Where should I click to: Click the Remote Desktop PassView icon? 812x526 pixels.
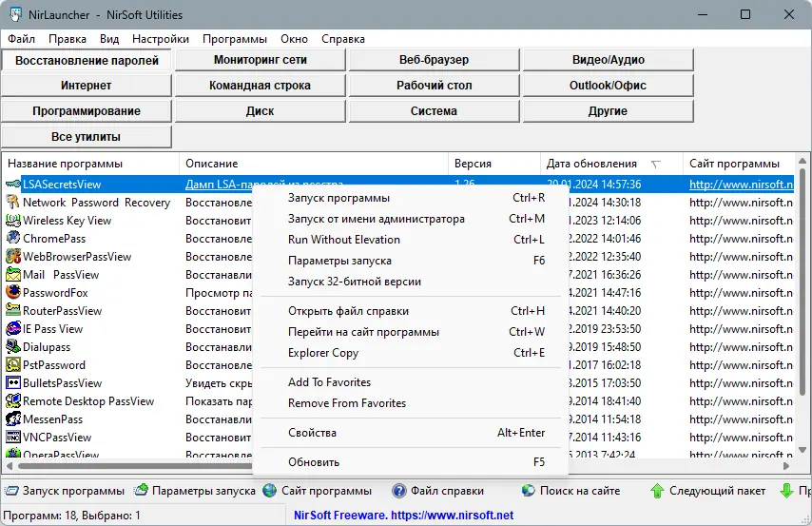[x=13, y=401]
